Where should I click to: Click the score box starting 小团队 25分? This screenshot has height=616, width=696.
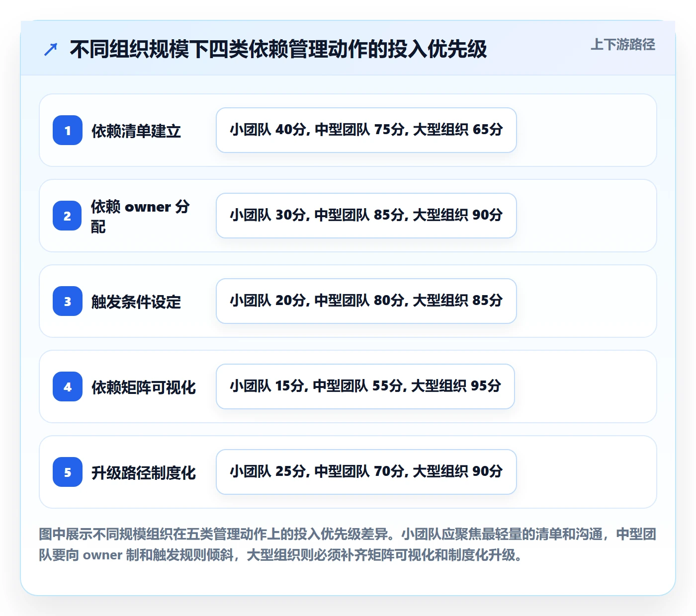366,472
